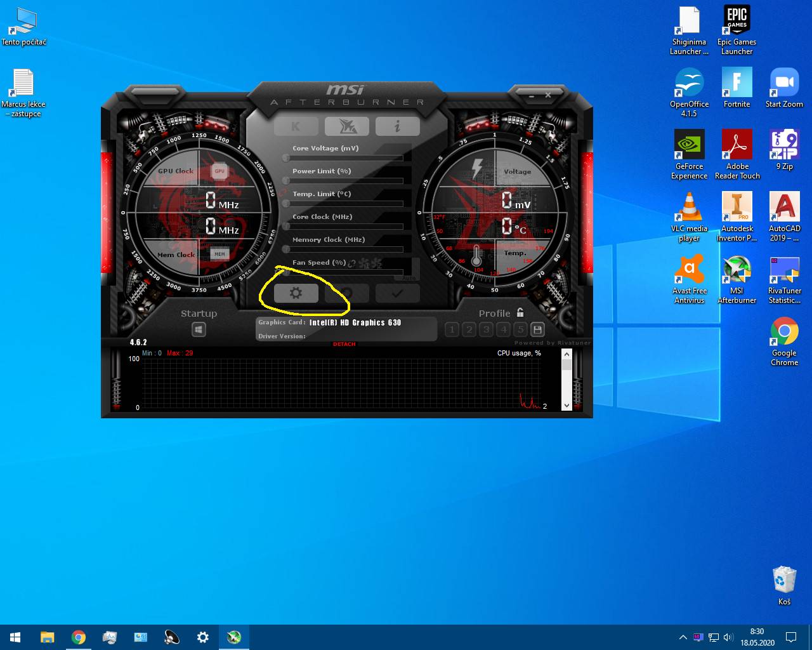Click the Memory Clock (MHz) slider

[343, 249]
